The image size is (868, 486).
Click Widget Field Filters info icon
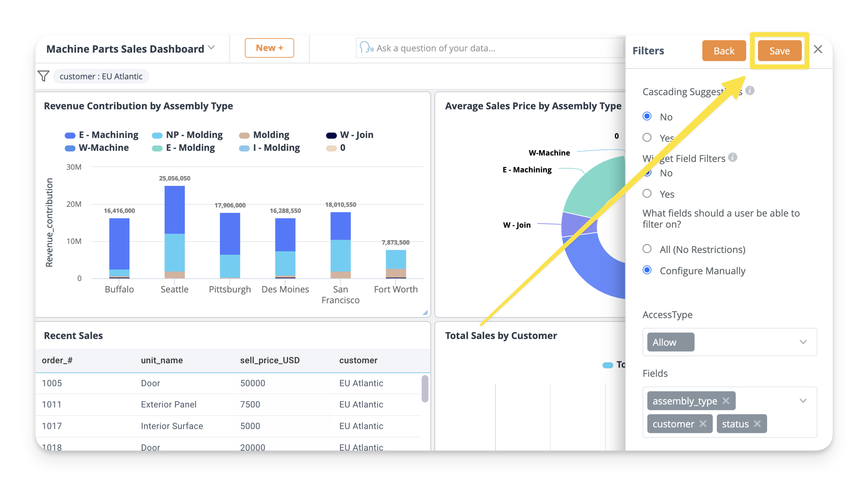point(732,158)
